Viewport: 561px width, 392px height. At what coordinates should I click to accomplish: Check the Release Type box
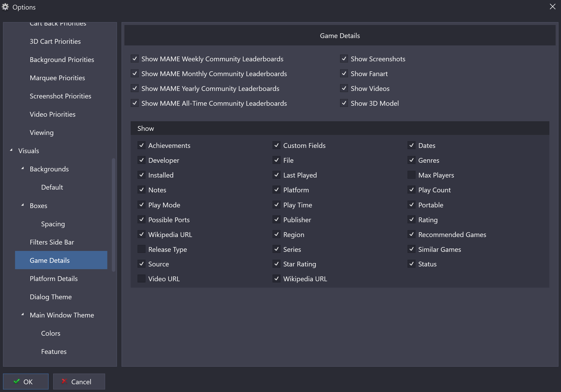[141, 249]
